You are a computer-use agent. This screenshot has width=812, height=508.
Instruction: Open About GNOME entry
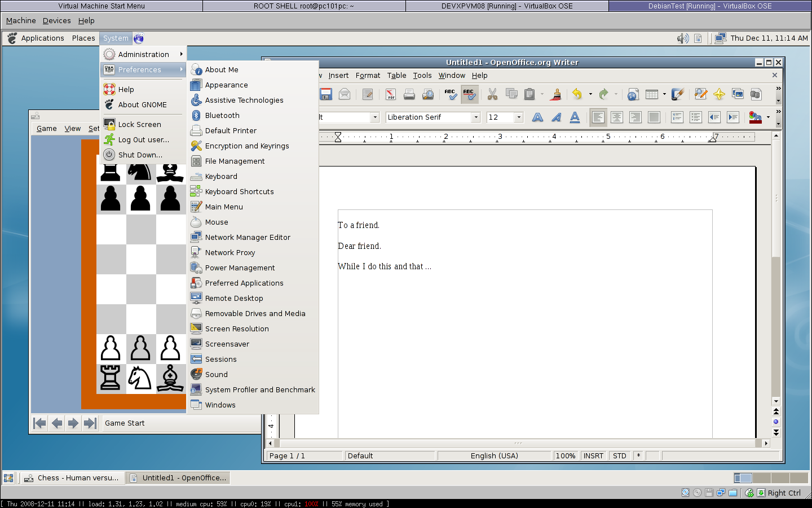143,104
